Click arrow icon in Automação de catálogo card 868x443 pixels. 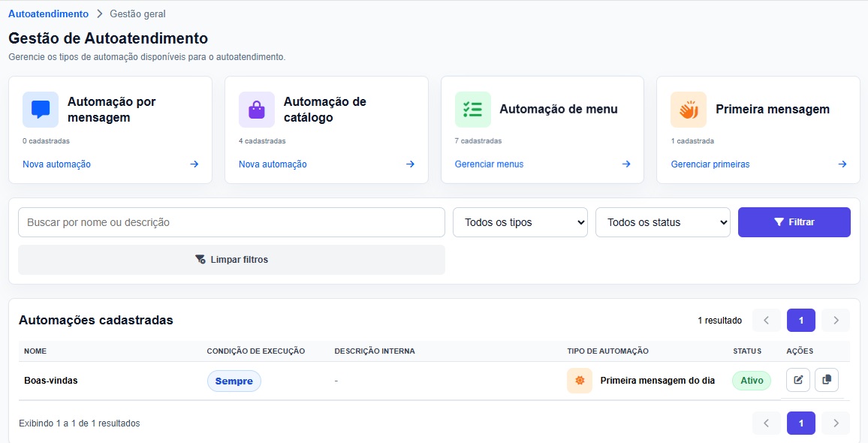tap(410, 164)
